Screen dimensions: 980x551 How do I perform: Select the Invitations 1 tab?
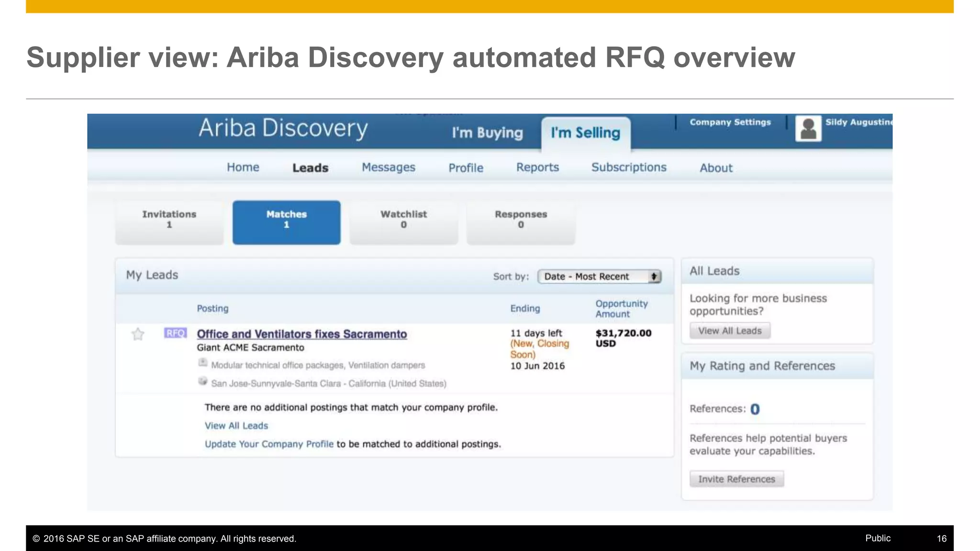click(169, 222)
